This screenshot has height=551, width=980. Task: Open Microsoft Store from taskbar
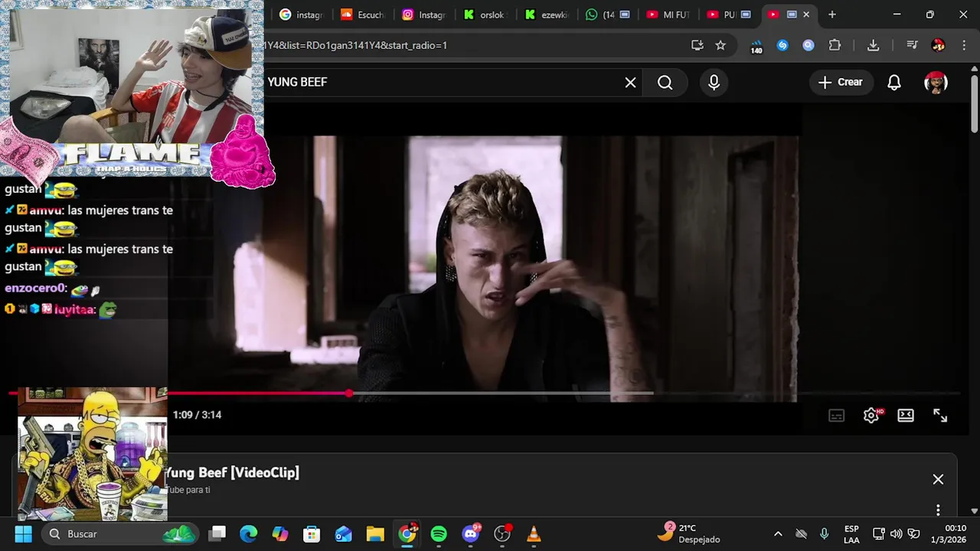tap(312, 534)
